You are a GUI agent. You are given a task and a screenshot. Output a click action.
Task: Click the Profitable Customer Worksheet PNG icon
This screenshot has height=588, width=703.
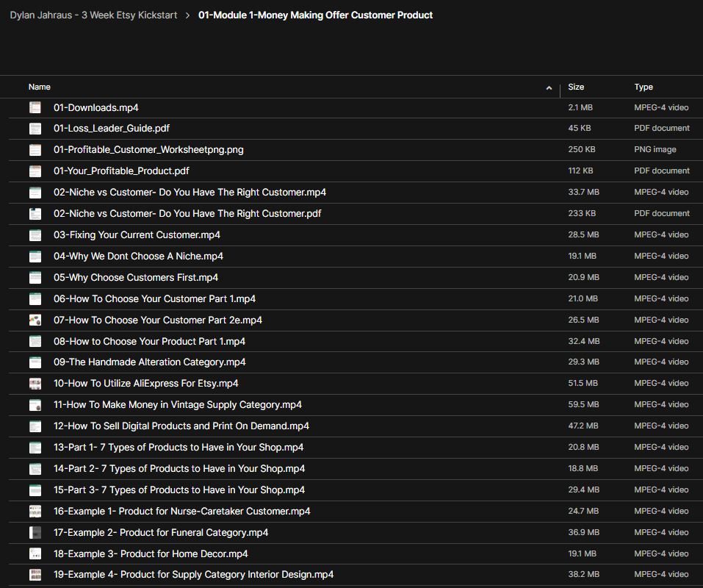[35, 150]
